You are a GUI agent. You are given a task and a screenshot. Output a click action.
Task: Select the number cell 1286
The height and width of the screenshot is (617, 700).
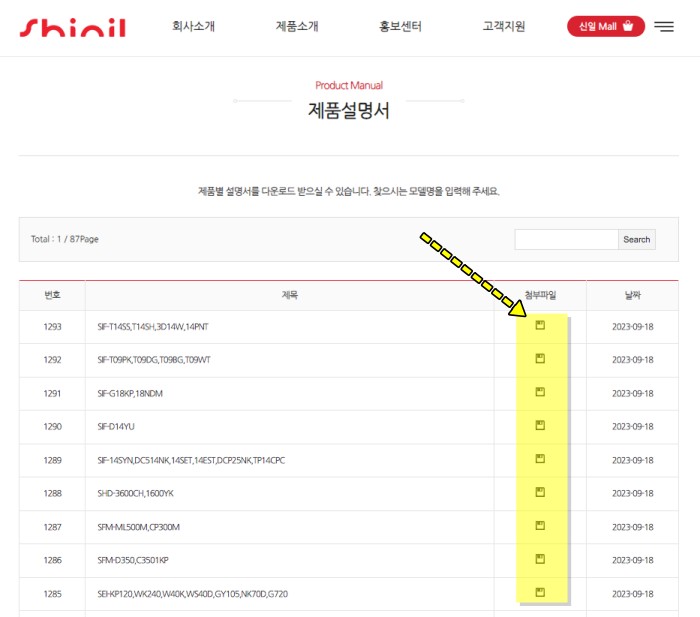coord(52,560)
